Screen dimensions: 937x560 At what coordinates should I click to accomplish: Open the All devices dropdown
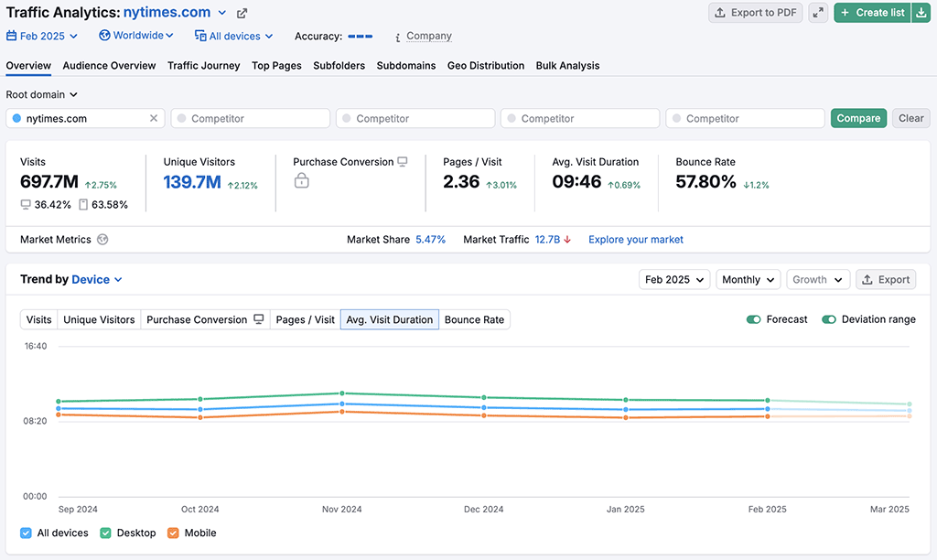tap(233, 36)
